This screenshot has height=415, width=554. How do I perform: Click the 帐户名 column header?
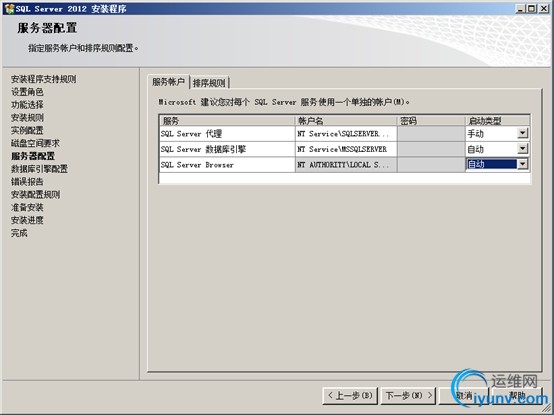pos(346,121)
